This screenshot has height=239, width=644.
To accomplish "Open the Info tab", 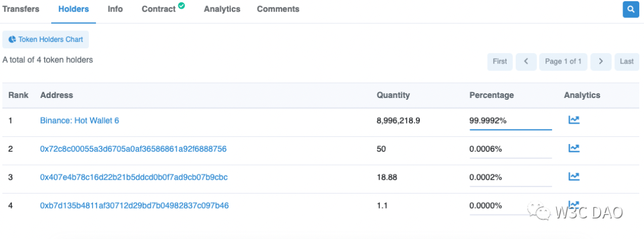I will (x=115, y=9).
